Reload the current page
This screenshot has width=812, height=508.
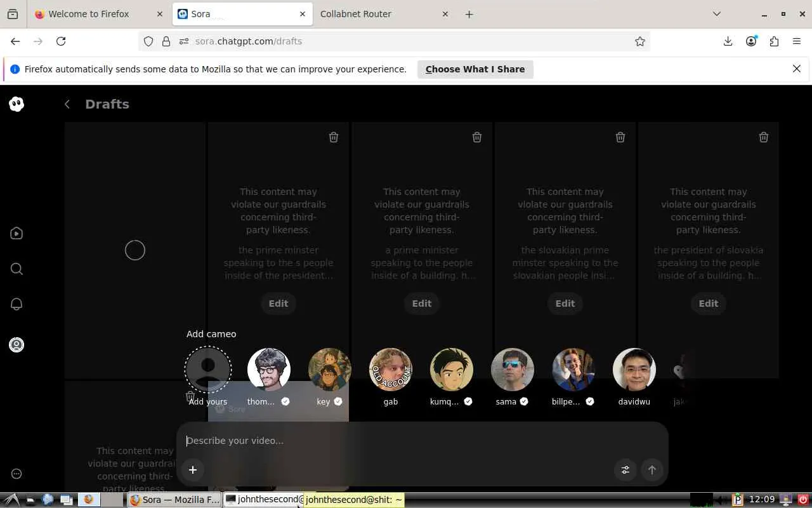coord(61,41)
